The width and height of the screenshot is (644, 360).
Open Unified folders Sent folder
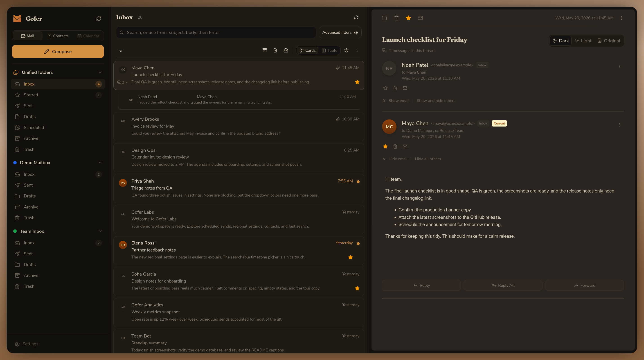(x=58, y=106)
